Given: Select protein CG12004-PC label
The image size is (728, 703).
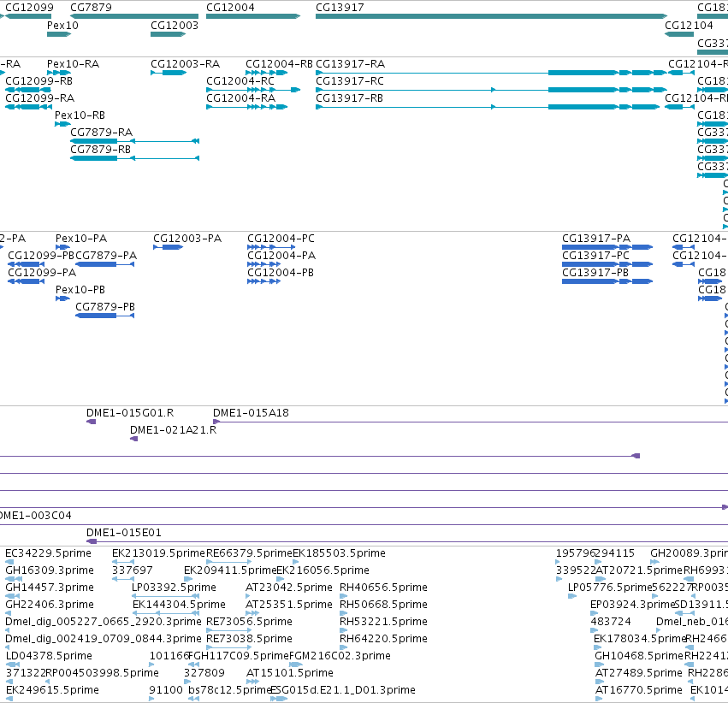Looking at the screenshot, I should [x=281, y=238].
